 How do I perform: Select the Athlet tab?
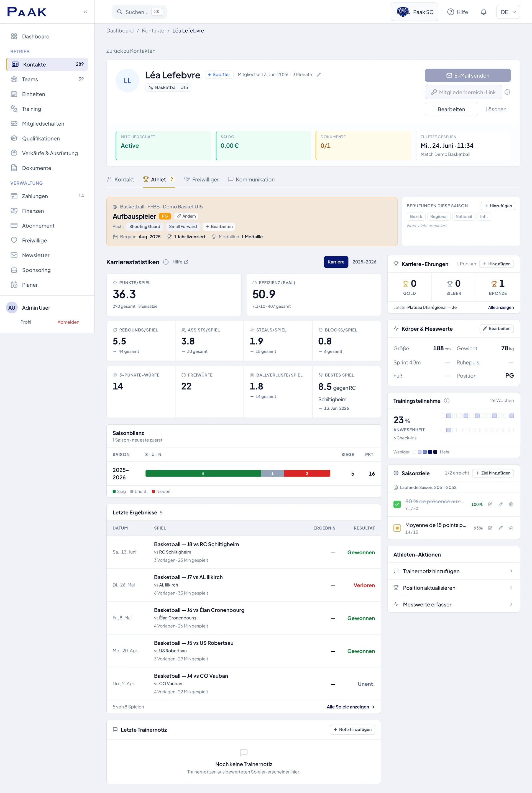click(x=158, y=180)
